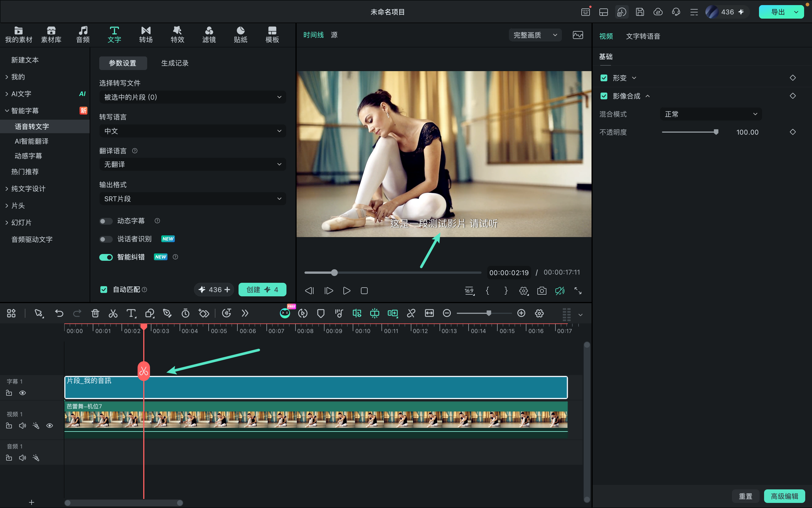Viewport: 812px width, 508px height.
Task: Open the 混合模式 dropdown showing 正常
Action: pyautogui.click(x=711, y=114)
